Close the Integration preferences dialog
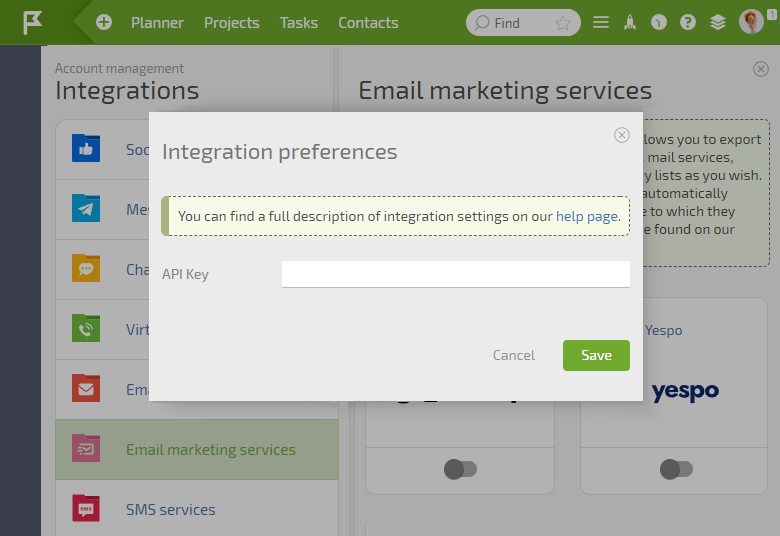Screen dimensions: 780x536 click(x=621, y=135)
